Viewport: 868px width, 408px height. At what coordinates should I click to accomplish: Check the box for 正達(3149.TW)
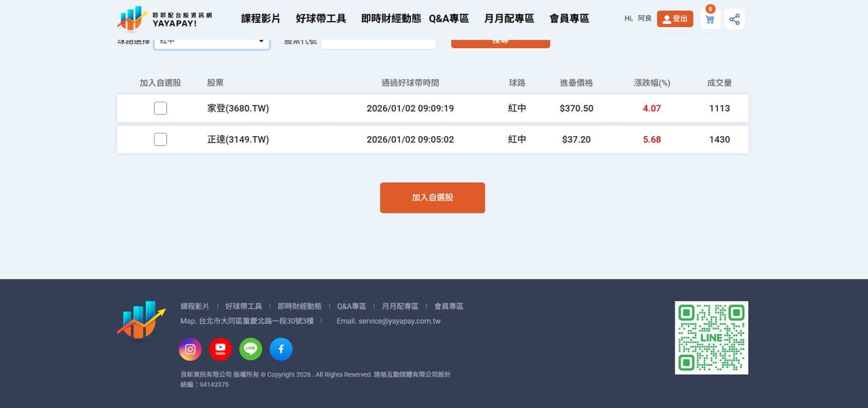pos(160,139)
